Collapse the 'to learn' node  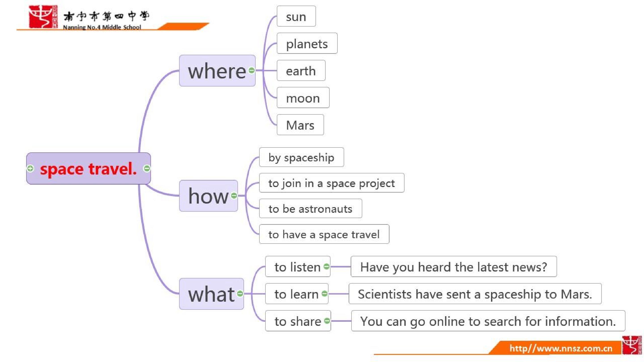tap(324, 294)
